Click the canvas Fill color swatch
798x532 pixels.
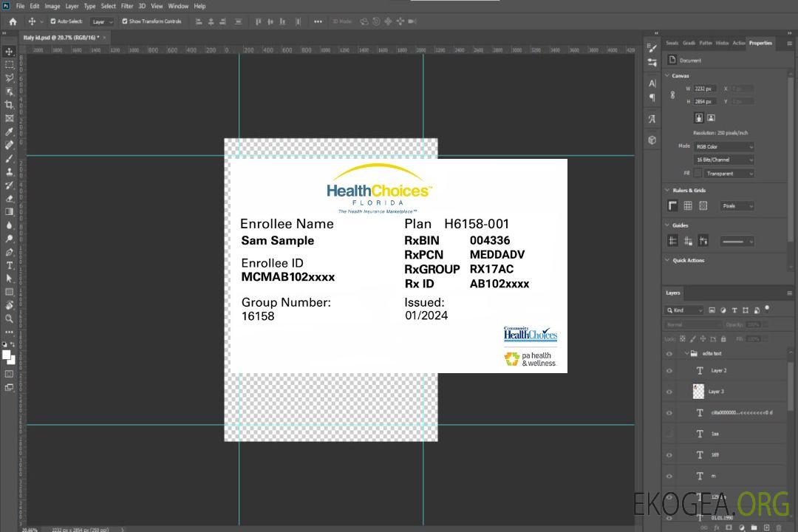click(698, 174)
